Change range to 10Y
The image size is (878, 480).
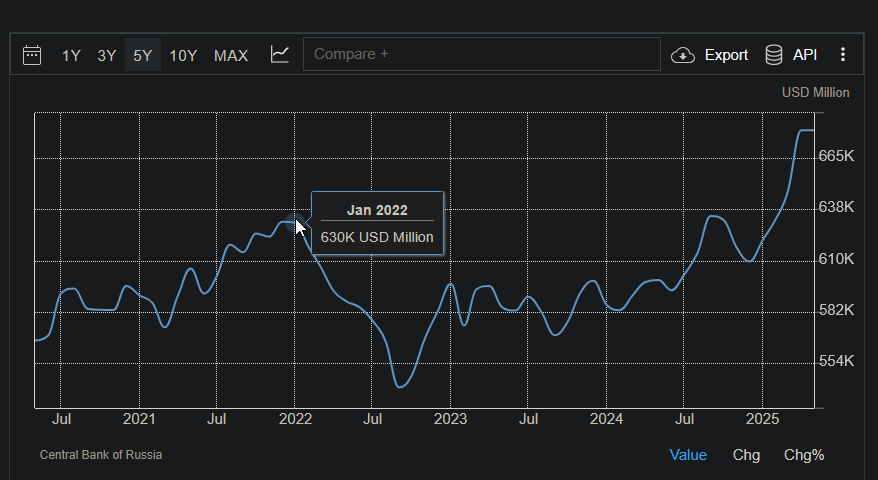click(x=183, y=55)
